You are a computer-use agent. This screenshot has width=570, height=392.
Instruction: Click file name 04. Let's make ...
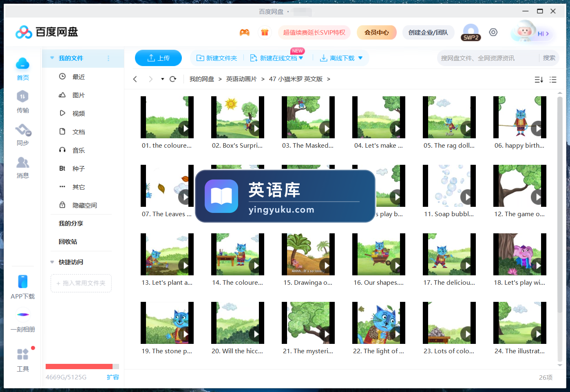[x=379, y=145]
